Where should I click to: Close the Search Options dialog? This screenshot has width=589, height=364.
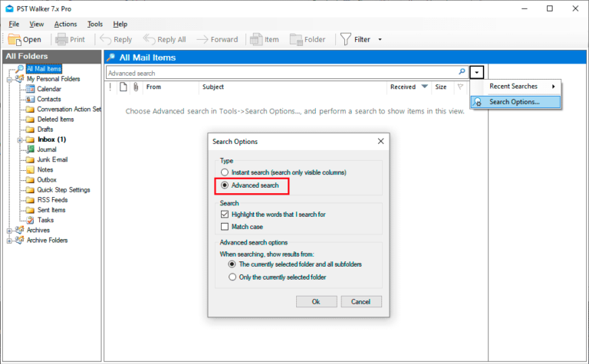[380, 141]
